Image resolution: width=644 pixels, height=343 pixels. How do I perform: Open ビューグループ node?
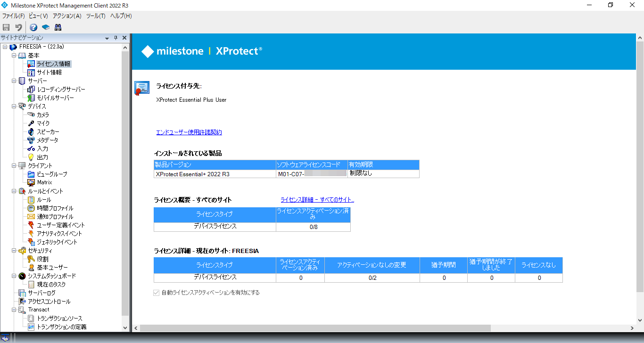[52, 174]
